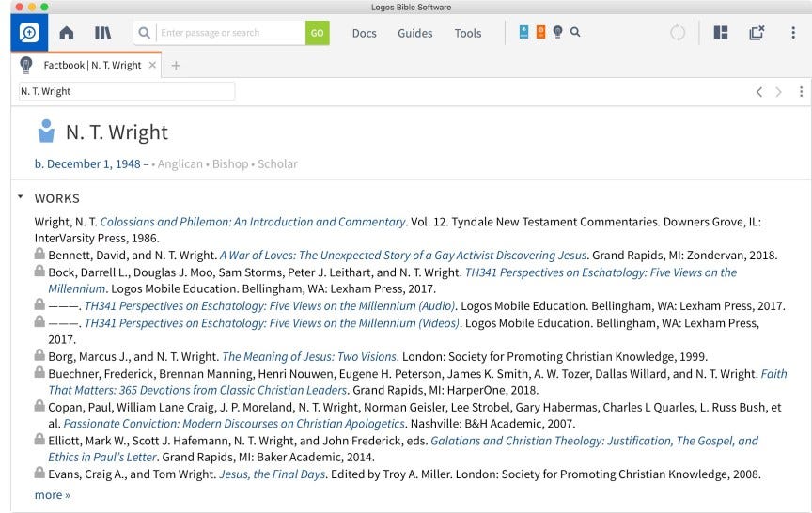This screenshot has height=513, width=812.
Task: Click the person icon beside N. T. Wright
Action: 46,131
